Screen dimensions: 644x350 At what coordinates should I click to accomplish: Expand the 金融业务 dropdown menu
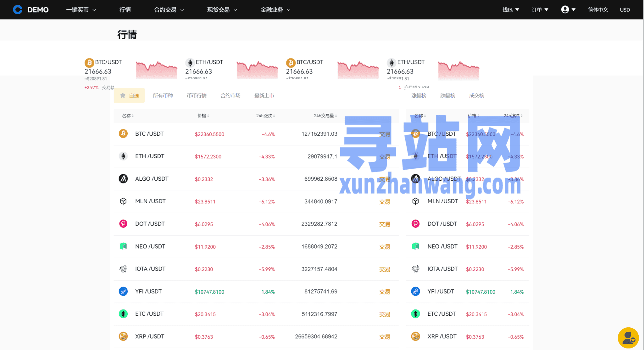point(275,10)
